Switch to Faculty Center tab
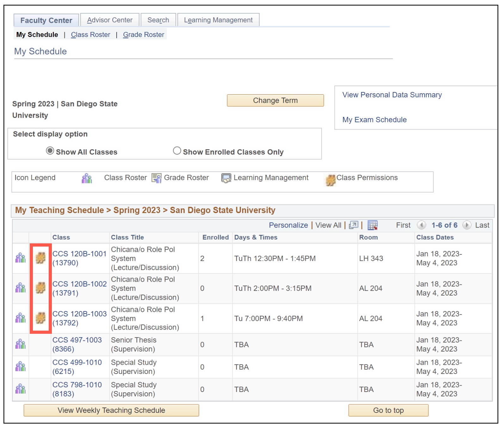This screenshot has height=428, width=504. [x=46, y=20]
